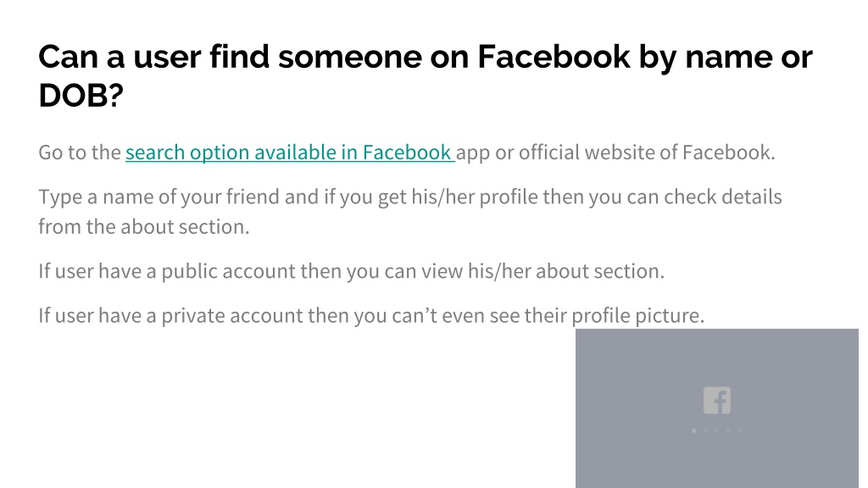Click the 'public account' sentence
The width and height of the screenshot is (868, 488).
pyautogui.click(x=352, y=271)
